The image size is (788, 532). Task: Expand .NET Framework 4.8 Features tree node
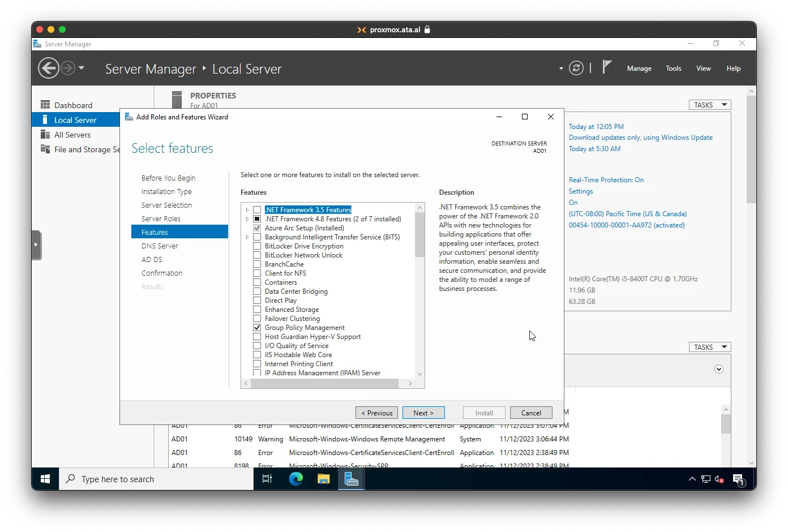click(247, 219)
